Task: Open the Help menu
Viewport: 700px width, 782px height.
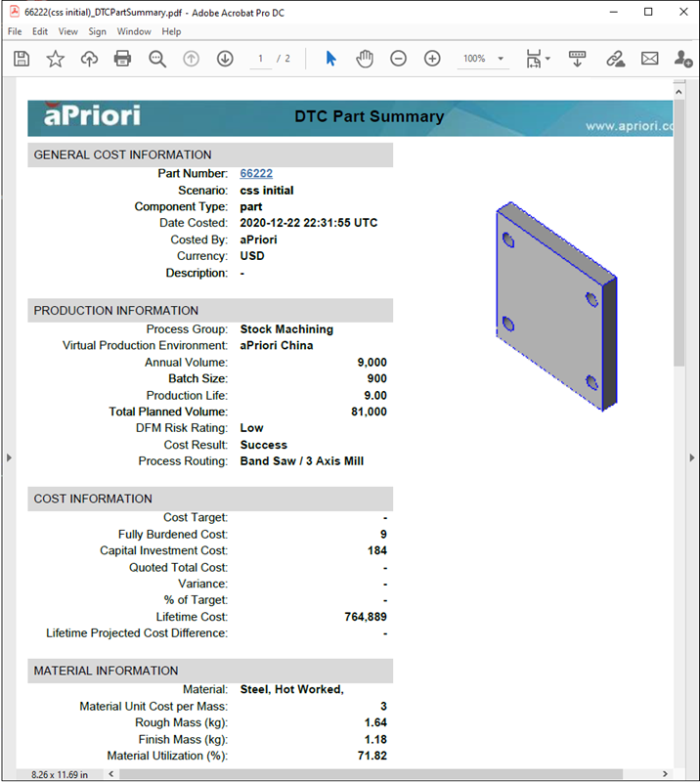Action: [x=171, y=31]
